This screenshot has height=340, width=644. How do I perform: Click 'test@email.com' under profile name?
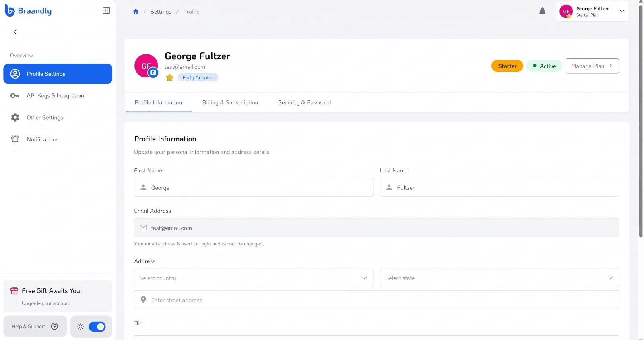click(x=185, y=67)
